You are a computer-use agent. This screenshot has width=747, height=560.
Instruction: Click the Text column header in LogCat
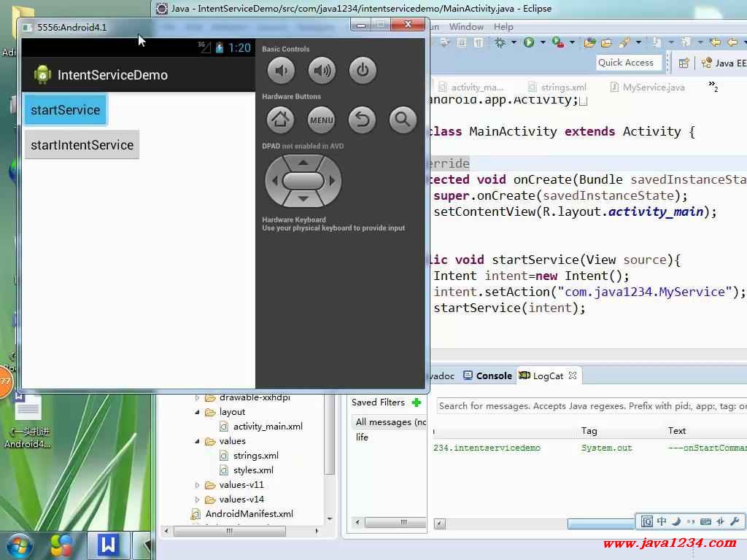677,431
